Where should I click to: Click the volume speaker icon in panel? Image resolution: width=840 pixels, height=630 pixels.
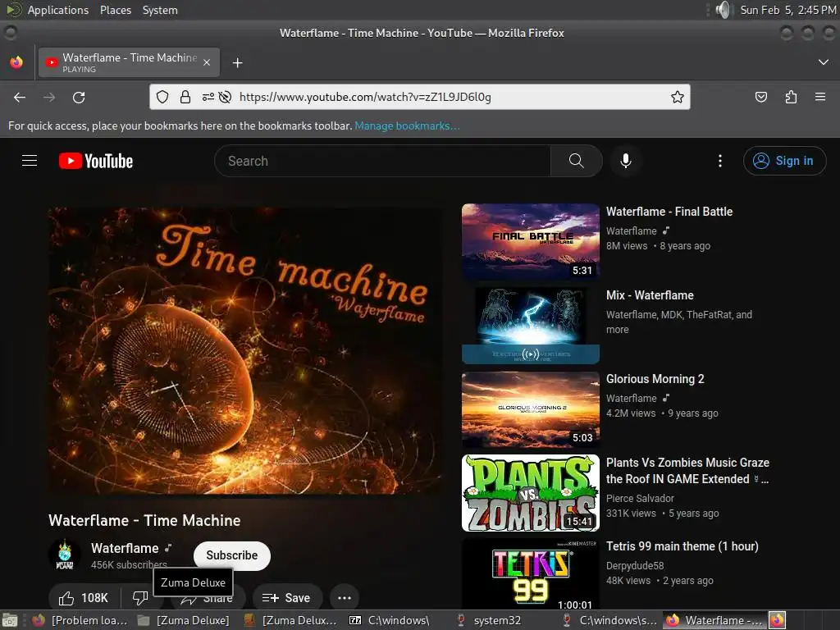723,10
